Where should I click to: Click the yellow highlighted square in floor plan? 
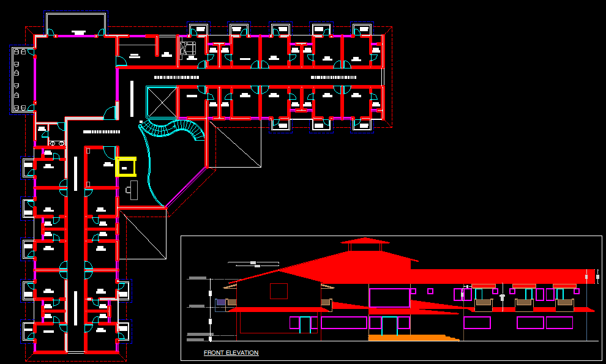pos(125,166)
